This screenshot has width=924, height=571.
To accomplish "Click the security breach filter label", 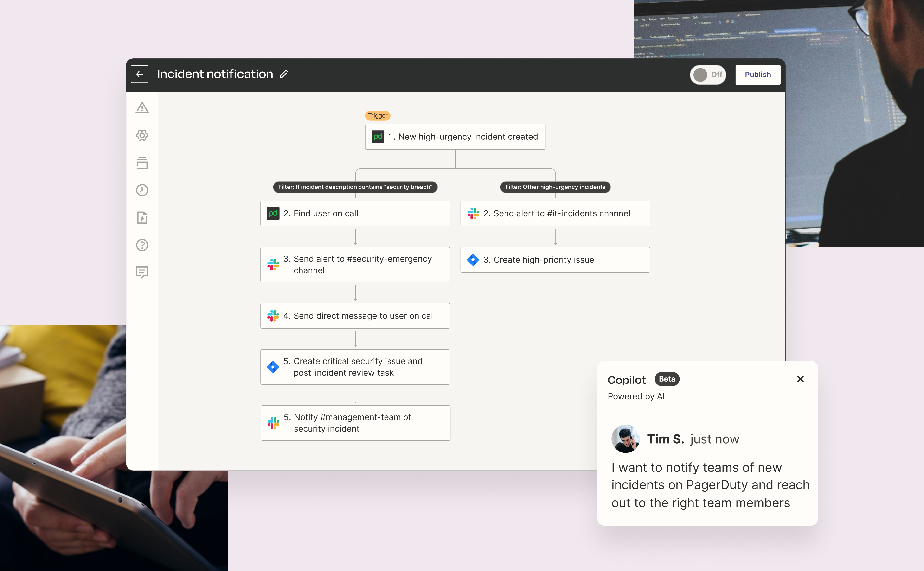I will [355, 187].
